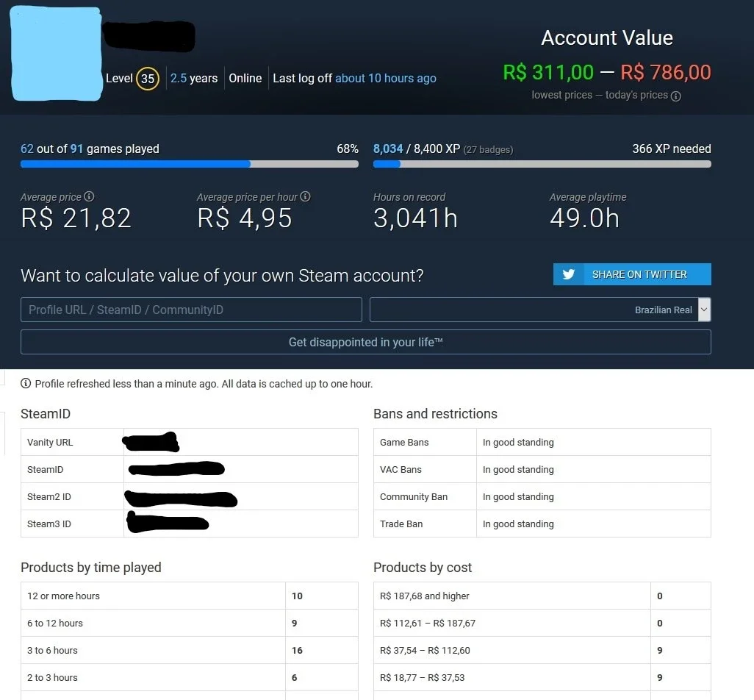Click the Community Ban row label
754x700 pixels.
(414, 496)
